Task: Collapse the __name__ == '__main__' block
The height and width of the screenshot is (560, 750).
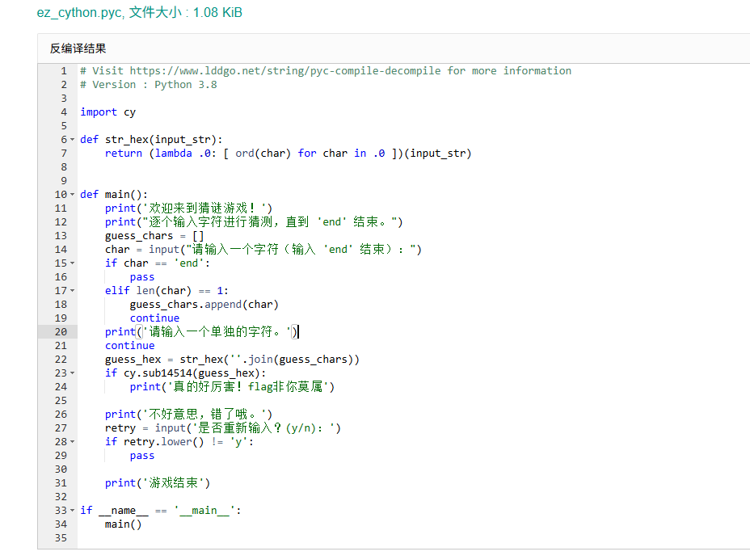Action: [73, 511]
